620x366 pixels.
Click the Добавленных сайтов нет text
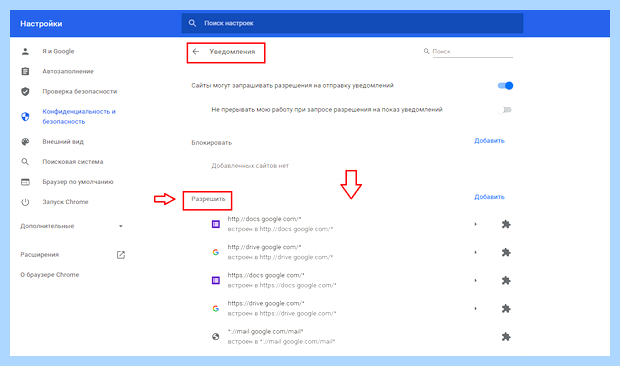250,166
